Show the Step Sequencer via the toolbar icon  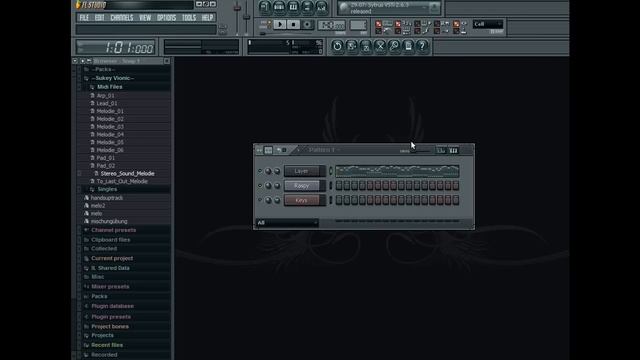[x=279, y=7]
